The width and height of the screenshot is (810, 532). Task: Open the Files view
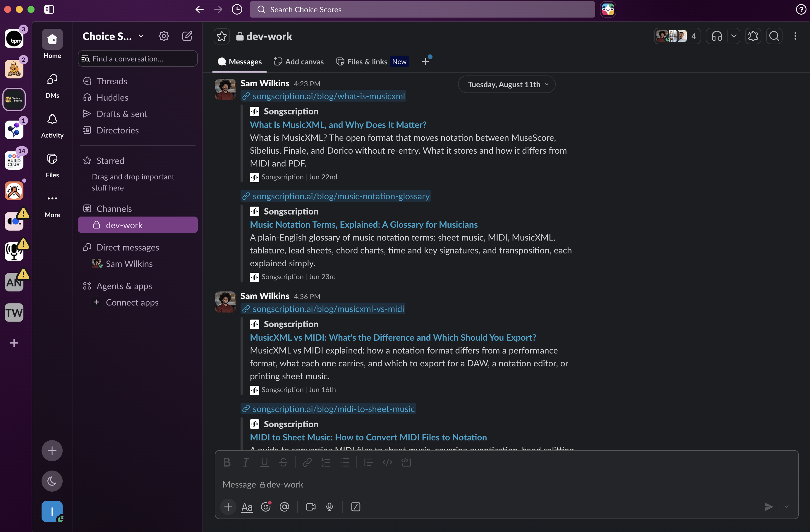pyautogui.click(x=52, y=165)
